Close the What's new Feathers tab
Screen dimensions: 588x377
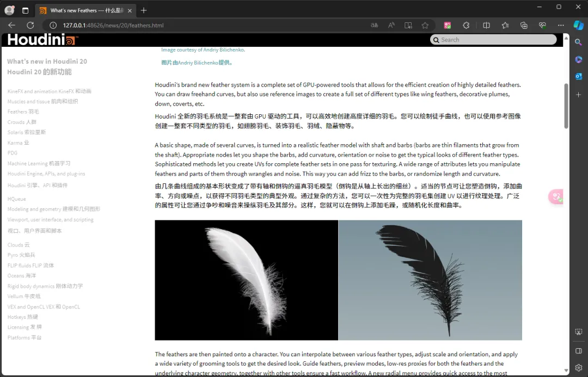pyautogui.click(x=130, y=10)
